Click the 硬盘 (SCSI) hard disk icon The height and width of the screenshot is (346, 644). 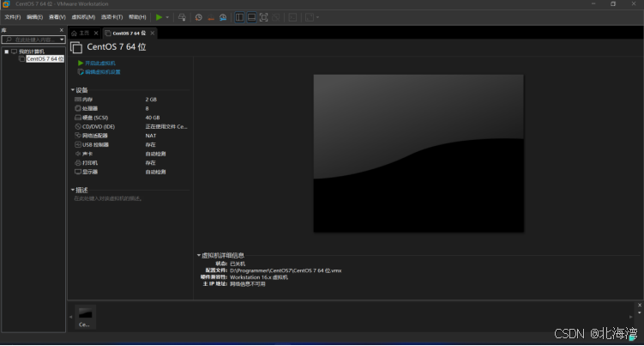point(78,118)
